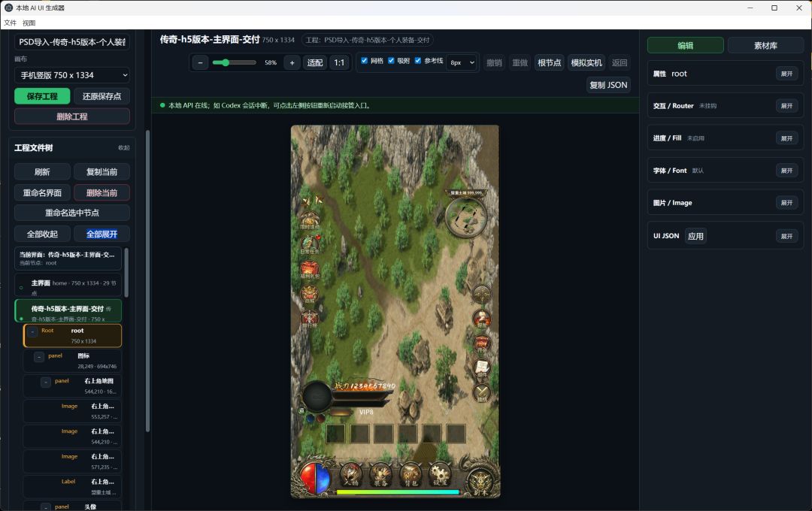
Task: Collapse the 右上角地图 panel node
Action: pos(46,382)
